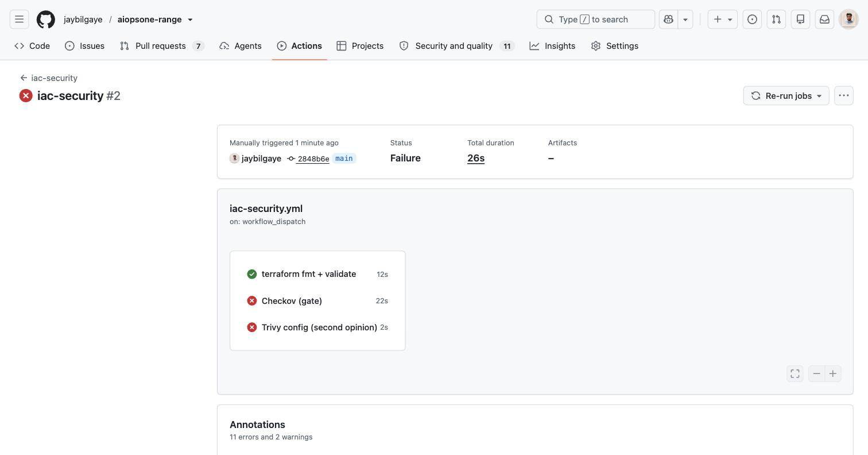
Task: Click the Annotations heading
Action: pos(257,425)
